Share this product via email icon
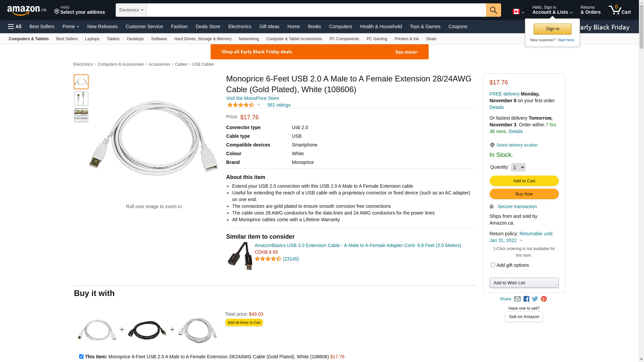The width and height of the screenshot is (644, 362). coord(517,299)
